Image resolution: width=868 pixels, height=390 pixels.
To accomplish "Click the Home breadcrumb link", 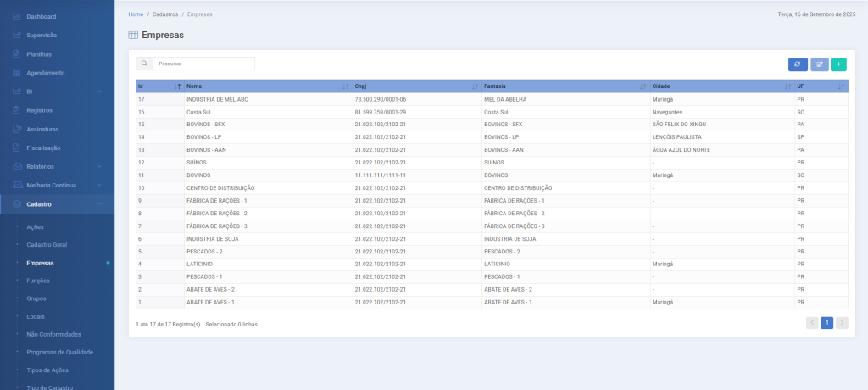I will (136, 14).
